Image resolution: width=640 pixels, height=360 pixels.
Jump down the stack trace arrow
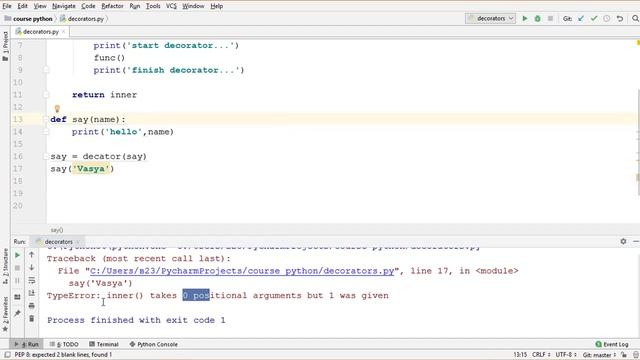point(31,267)
